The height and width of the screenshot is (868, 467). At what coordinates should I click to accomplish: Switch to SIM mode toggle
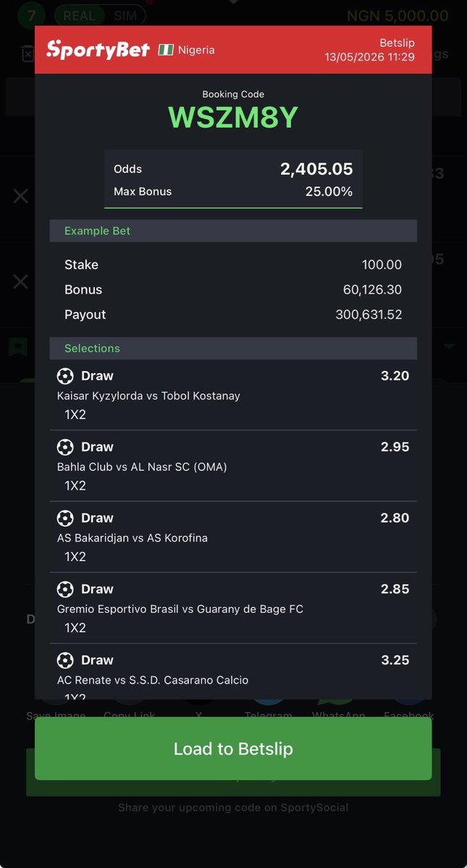pos(125,15)
